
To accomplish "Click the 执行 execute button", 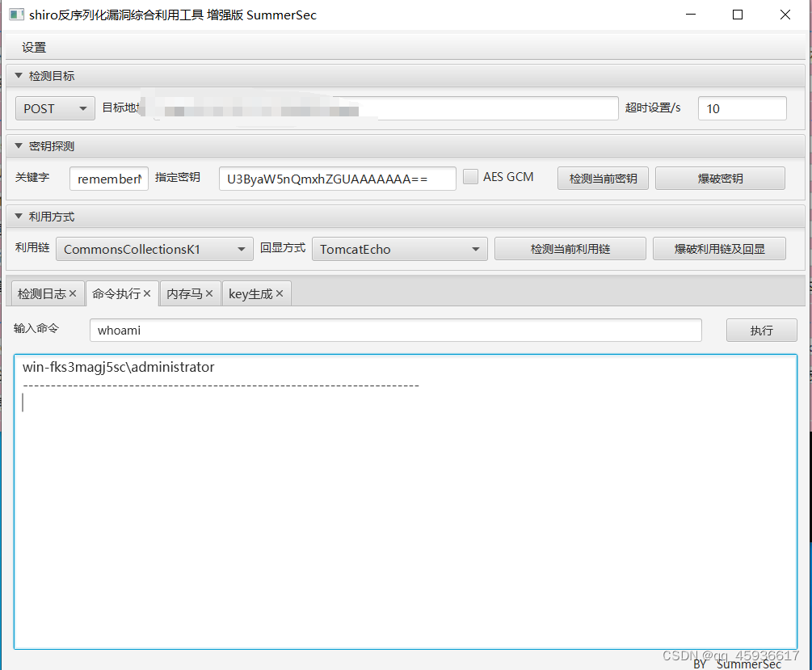I will point(761,330).
